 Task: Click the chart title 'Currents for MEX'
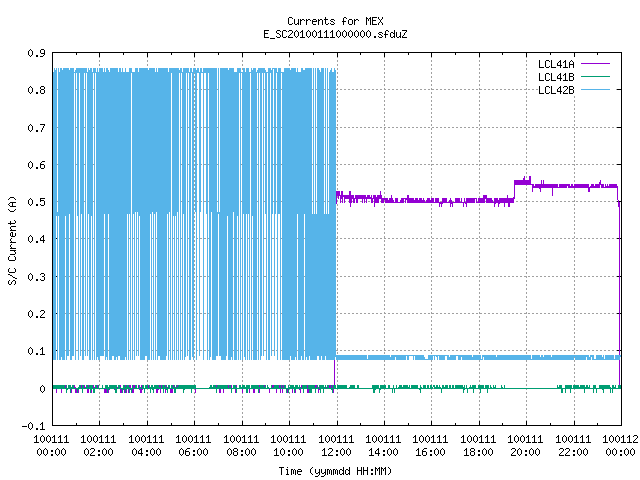tap(335, 21)
